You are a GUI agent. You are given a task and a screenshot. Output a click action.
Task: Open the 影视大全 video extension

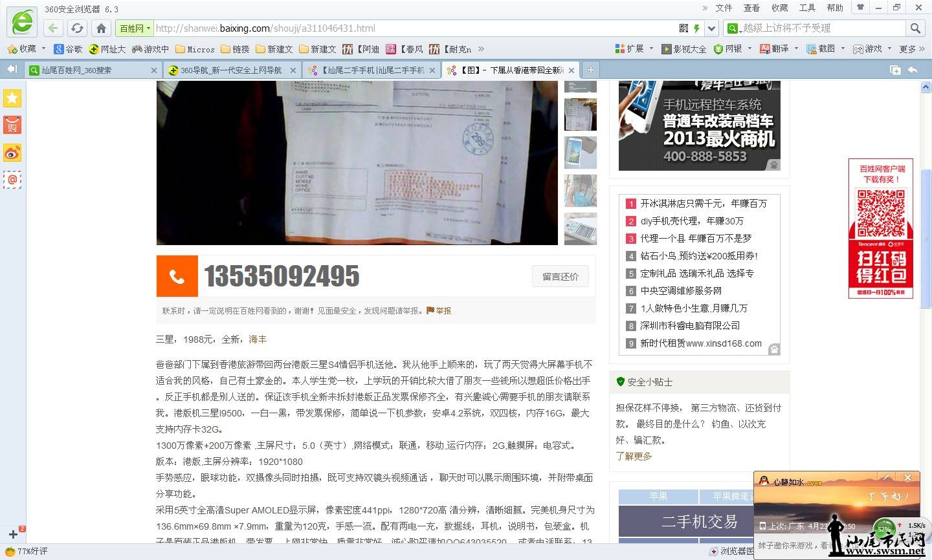tap(684, 48)
